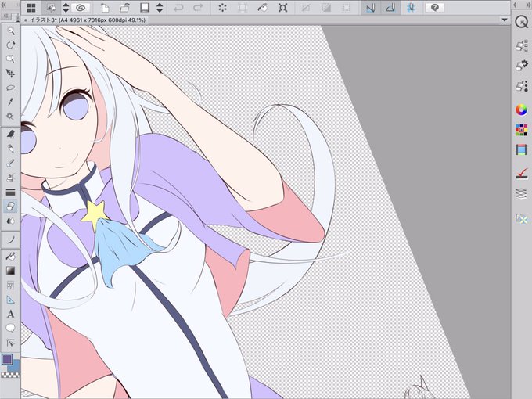Select the Operation object tool
This screenshot has width=532, height=399.
[11, 59]
